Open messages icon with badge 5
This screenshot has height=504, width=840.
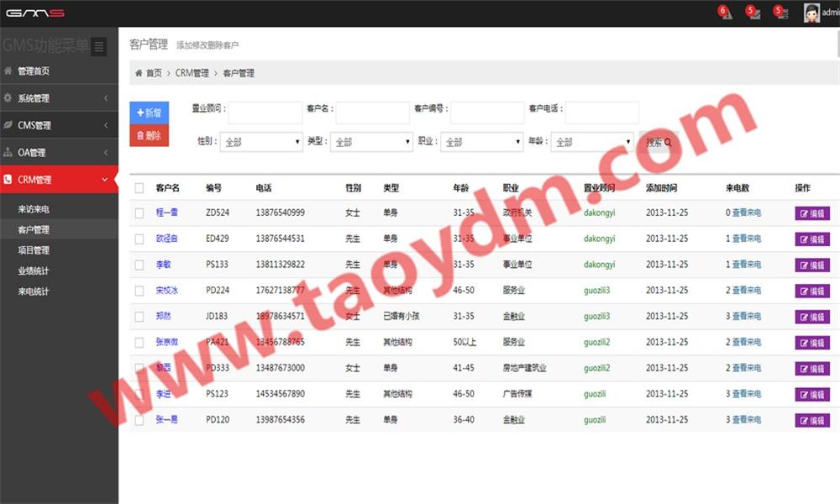point(753,13)
